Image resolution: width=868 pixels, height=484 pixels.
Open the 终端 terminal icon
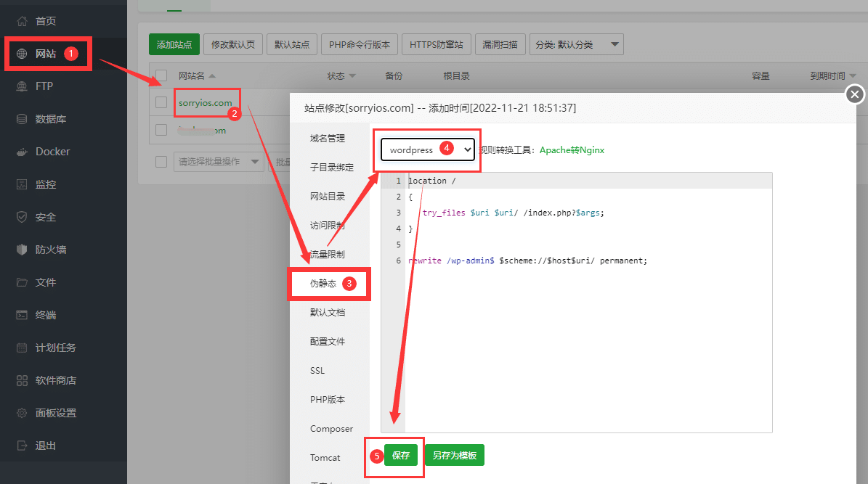22,315
